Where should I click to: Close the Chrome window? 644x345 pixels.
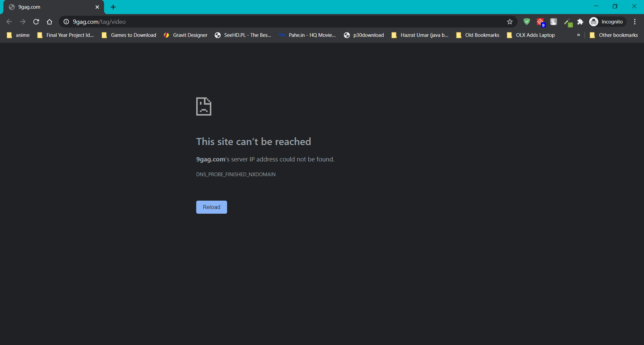(634, 6)
